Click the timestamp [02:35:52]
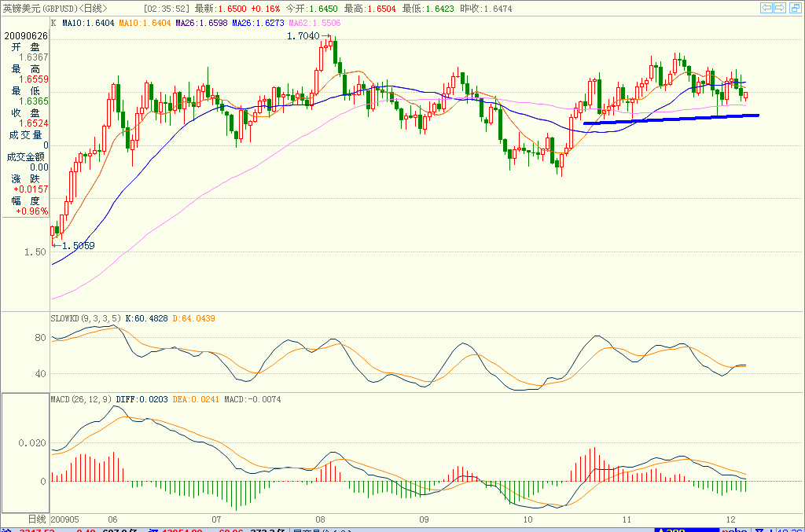The height and width of the screenshot is (532, 805). [167, 9]
